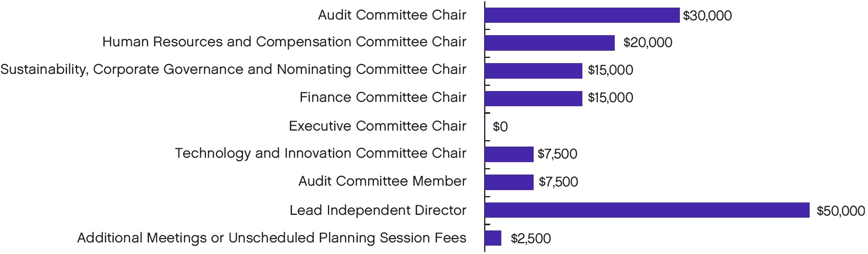Click the $0 value label
The height and width of the screenshot is (254, 868).
(500, 127)
